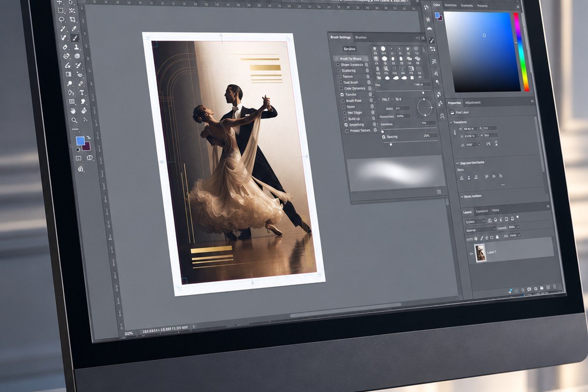Click lock icon beside Shape Dynamics

(367, 65)
